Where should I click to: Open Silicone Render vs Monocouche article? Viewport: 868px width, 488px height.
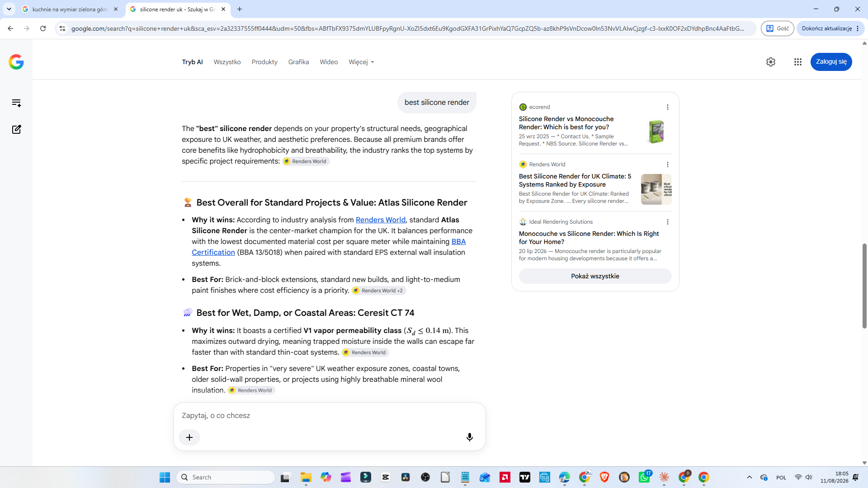[566, 123]
